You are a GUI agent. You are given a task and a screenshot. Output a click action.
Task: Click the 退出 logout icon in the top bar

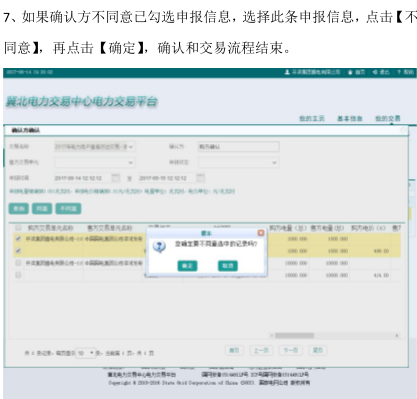click(375, 72)
